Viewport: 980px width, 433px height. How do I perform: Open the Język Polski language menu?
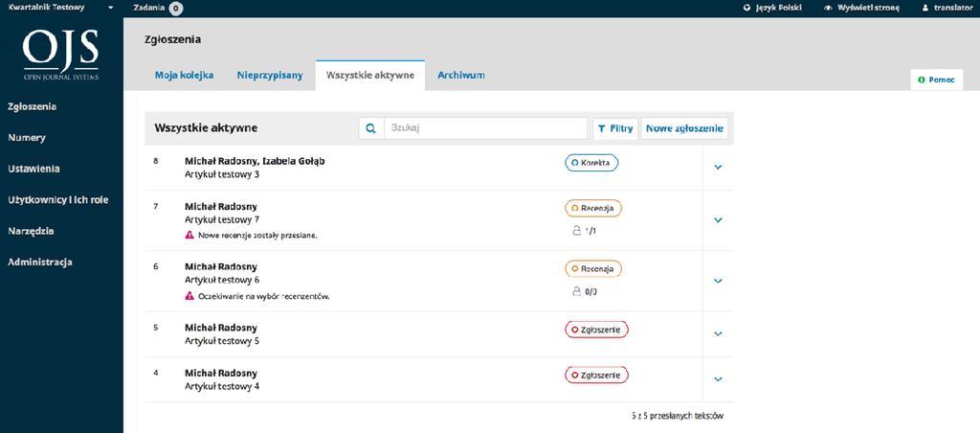pyautogui.click(x=772, y=8)
